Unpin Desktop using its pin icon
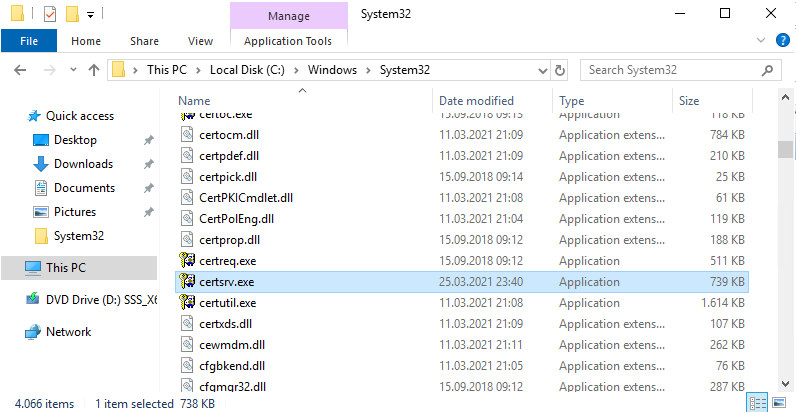Image resolution: width=796 pixels, height=412 pixels. point(148,141)
